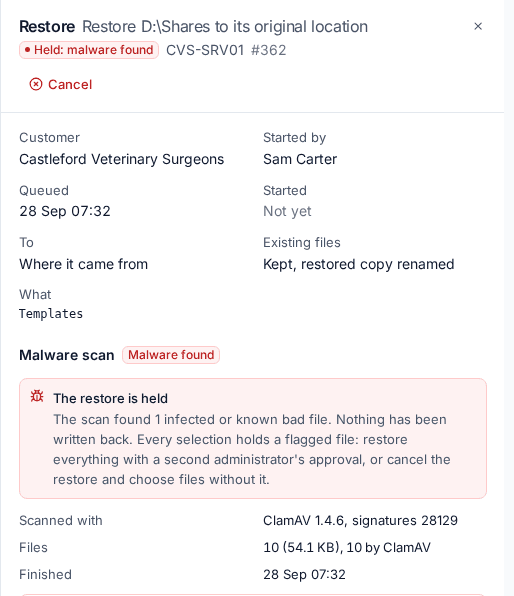
Task: Select the CVS-SRV01 server name
Action: point(205,50)
